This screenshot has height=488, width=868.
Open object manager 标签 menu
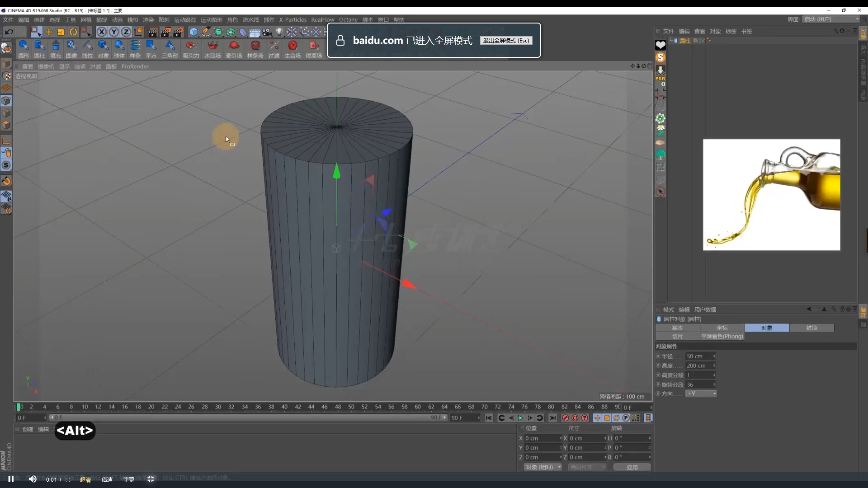(x=731, y=31)
